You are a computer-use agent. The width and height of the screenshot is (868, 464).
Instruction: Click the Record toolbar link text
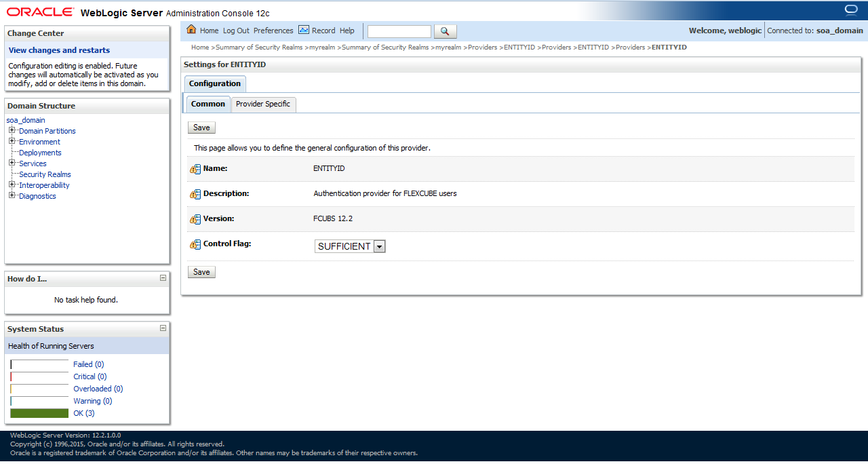(x=323, y=31)
